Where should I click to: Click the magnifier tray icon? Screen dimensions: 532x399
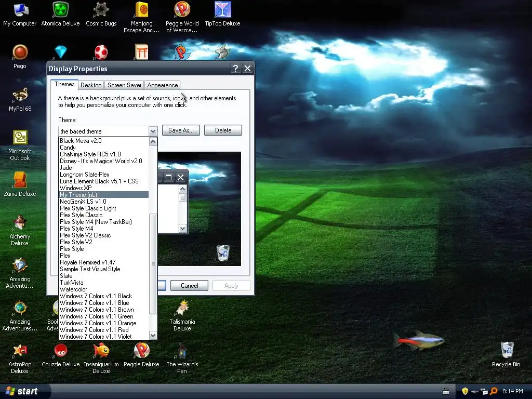click(494, 391)
